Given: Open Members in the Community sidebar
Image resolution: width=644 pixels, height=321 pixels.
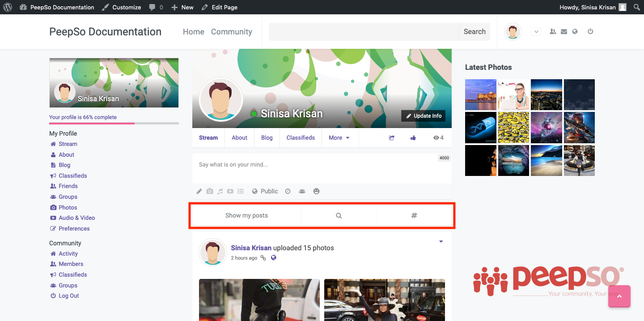Looking at the screenshot, I should [71, 264].
